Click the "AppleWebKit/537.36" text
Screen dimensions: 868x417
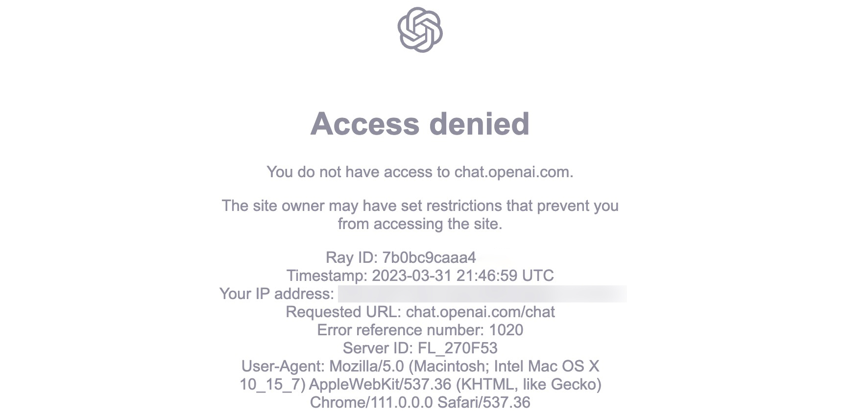click(x=380, y=384)
